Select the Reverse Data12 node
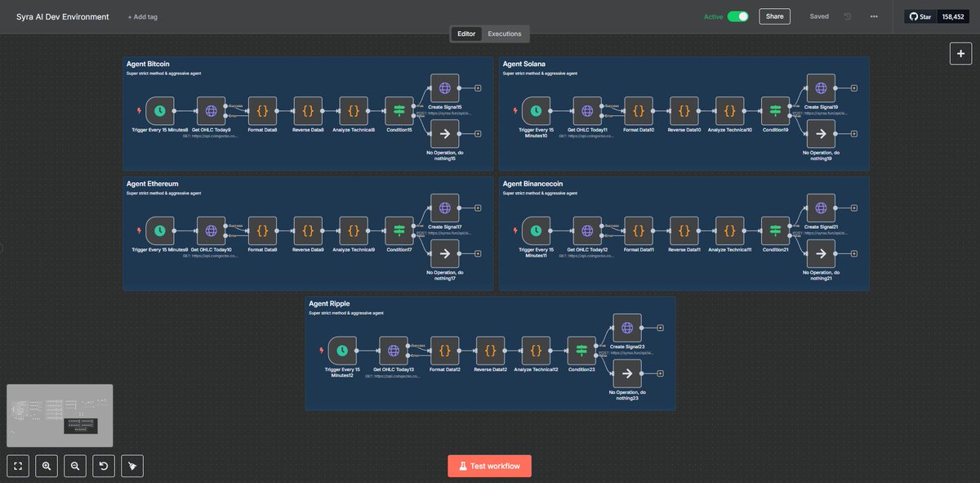 490,351
